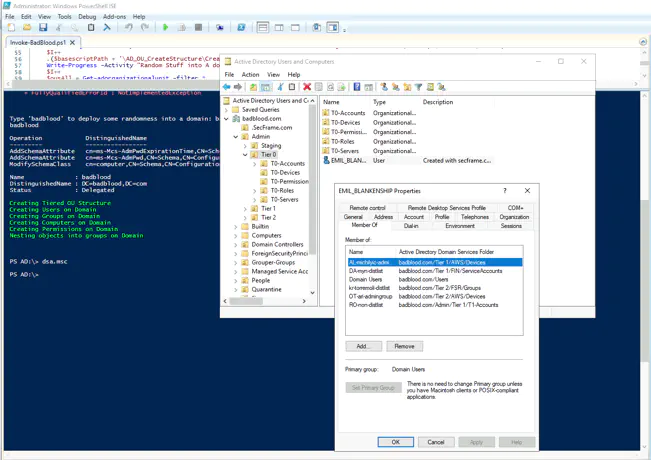Go back with the blue arrow in ADUC
651x460 pixels.
click(227, 87)
